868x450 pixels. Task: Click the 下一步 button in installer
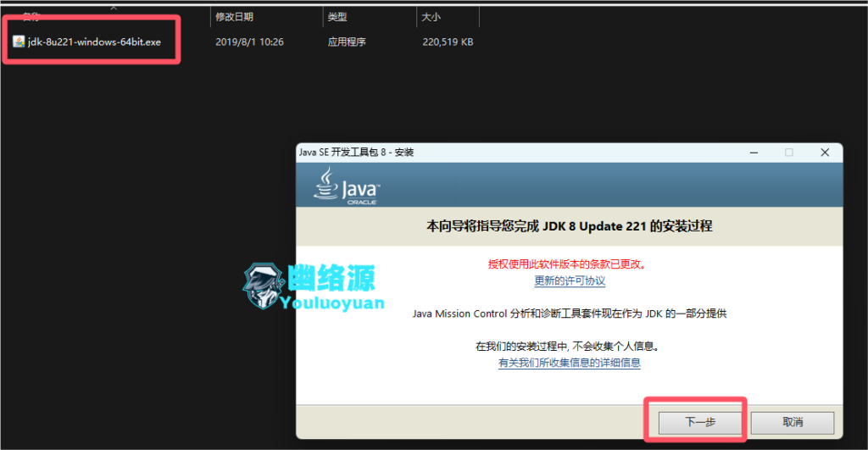pos(700,423)
